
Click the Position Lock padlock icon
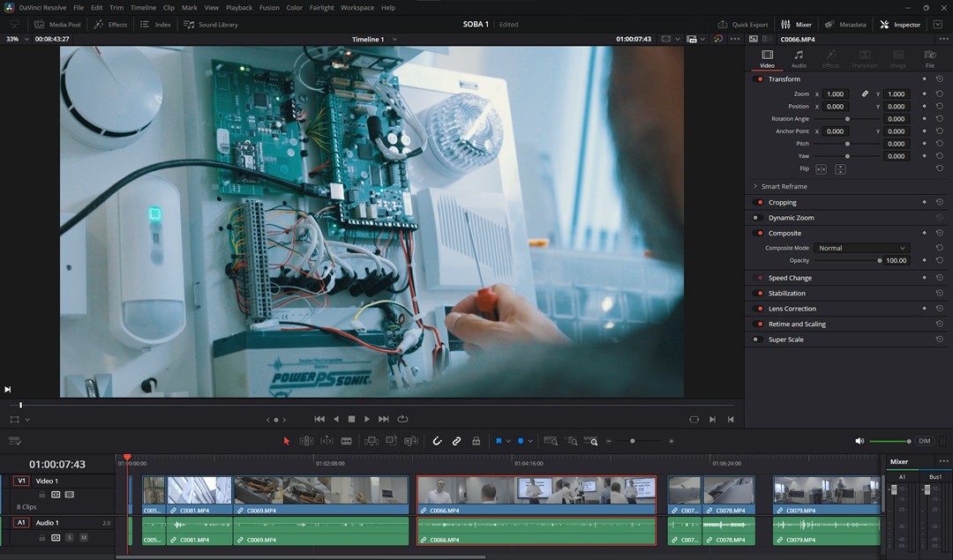[476, 441]
